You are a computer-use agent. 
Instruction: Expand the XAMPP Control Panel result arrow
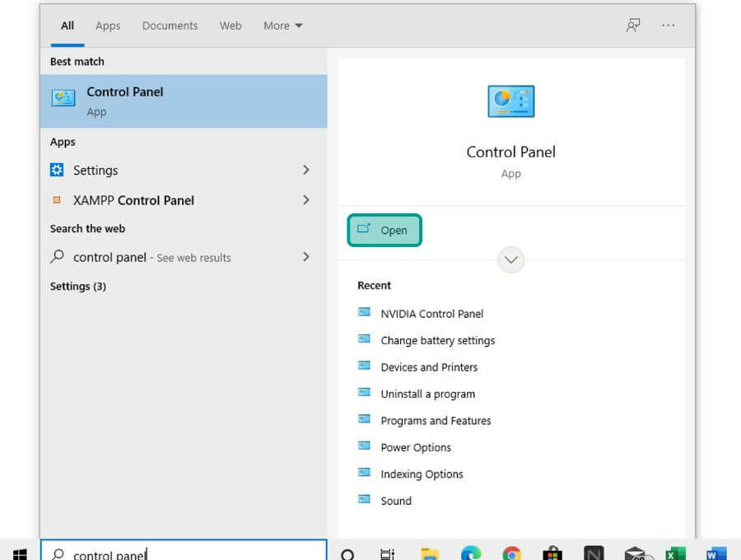click(305, 200)
